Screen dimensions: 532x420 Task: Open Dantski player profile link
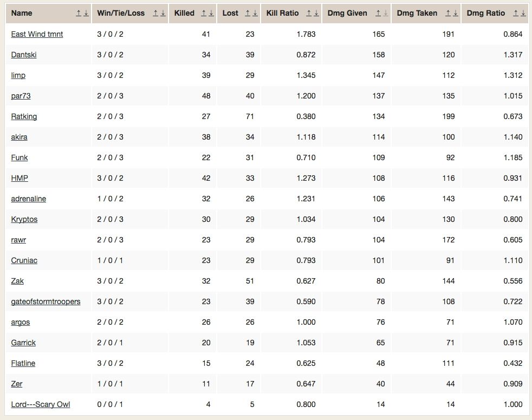(x=24, y=55)
